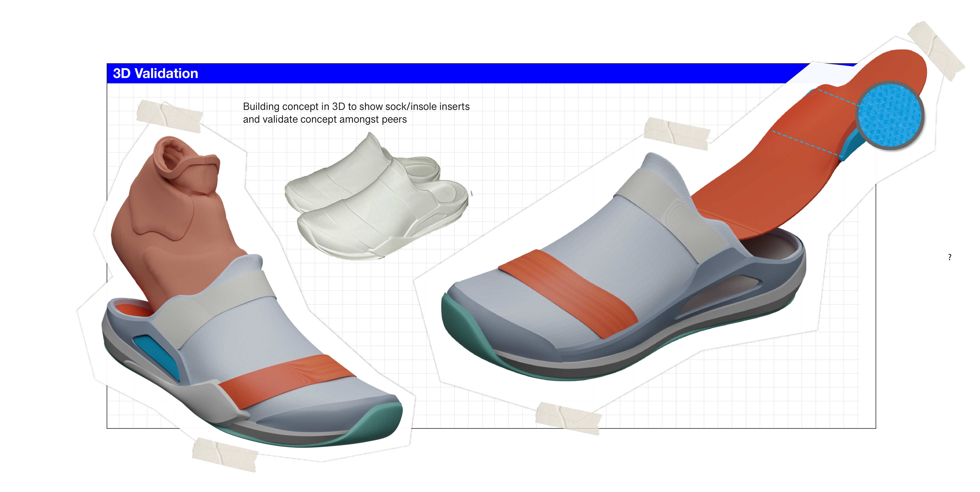Click the tape below the left shoe
Screen dimensions: 980x492
[x=225, y=455]
